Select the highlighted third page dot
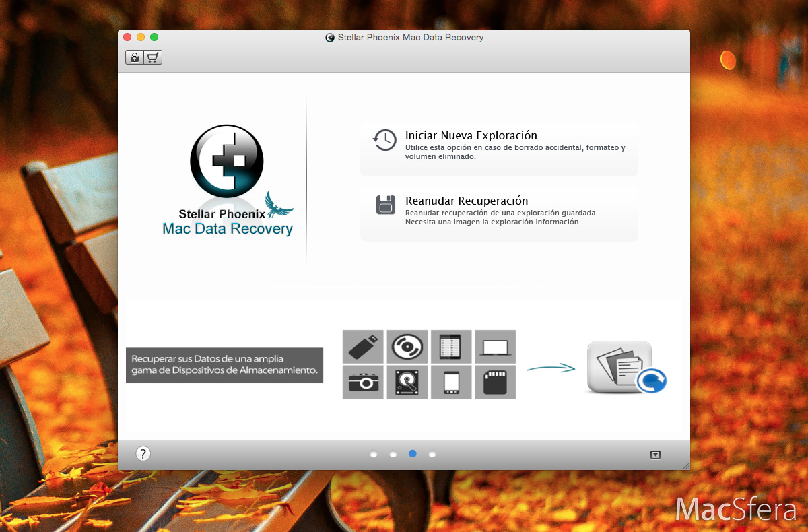 coord(413,454)
